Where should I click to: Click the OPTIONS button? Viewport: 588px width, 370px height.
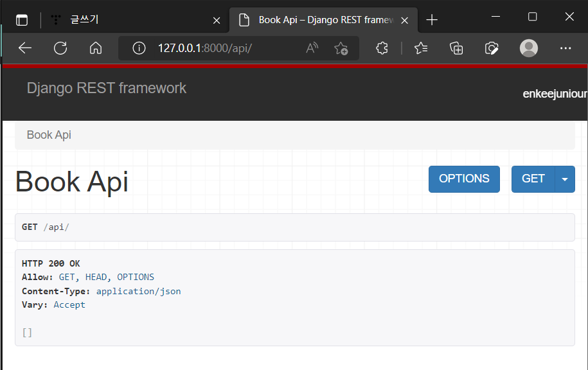point(464,179)
